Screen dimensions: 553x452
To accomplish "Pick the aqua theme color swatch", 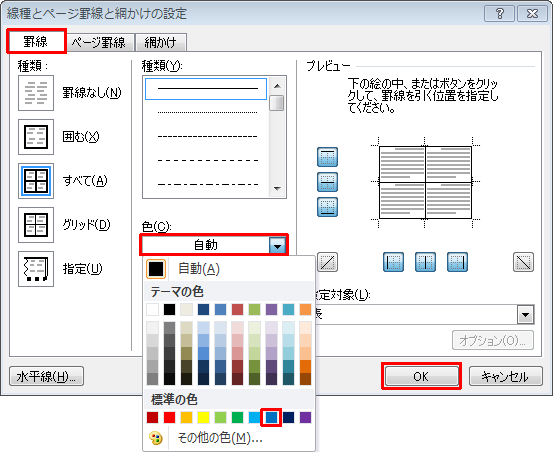I will (x=288, y=310).
